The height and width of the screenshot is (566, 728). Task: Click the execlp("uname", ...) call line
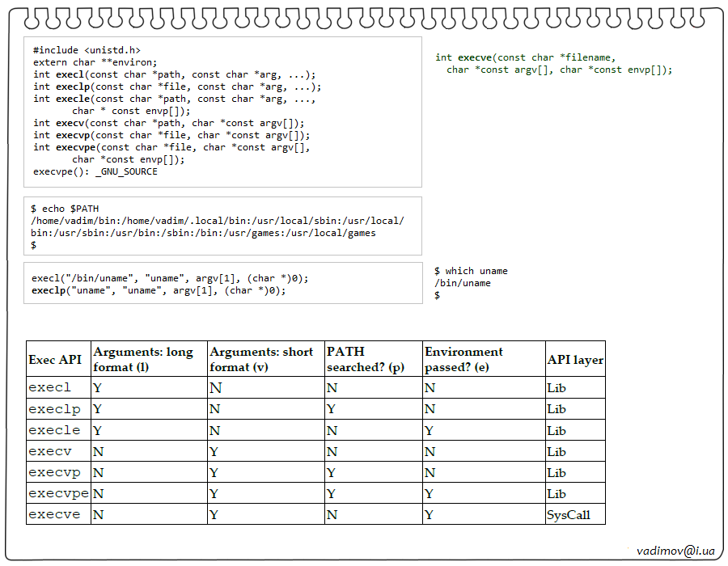pos(159,290)
